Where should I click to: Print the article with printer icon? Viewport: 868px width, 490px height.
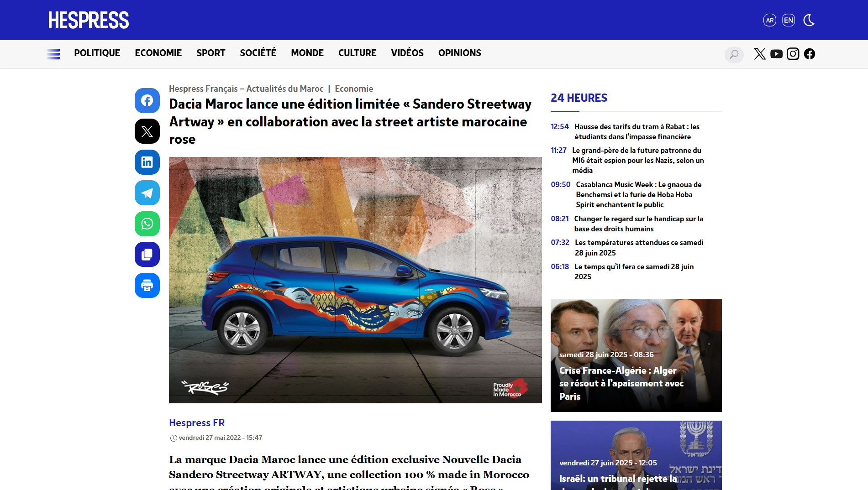pyautogui.click(x=147, y=286)
